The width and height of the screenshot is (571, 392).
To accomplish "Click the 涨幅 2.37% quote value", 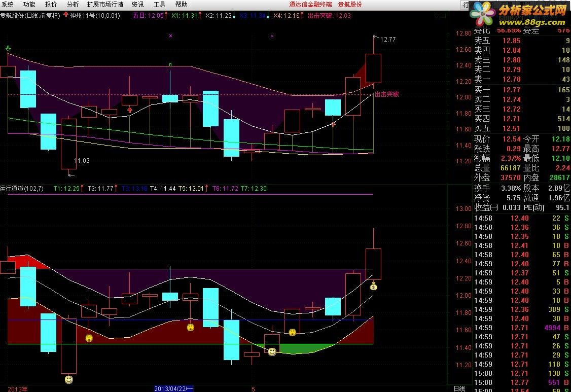I will click(511, 159).
